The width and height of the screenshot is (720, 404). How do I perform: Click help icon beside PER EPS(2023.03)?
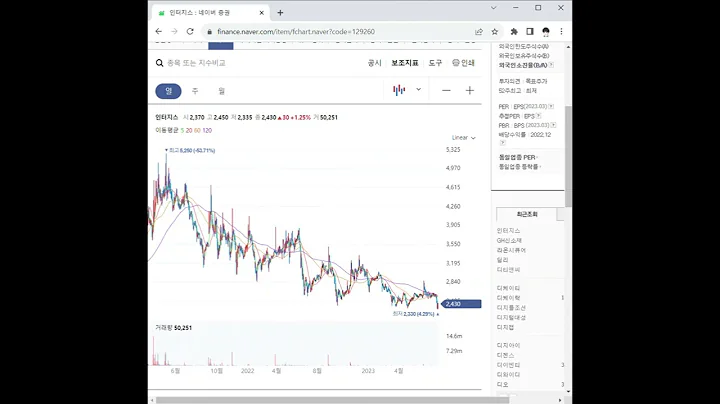[x=551, y=107]
